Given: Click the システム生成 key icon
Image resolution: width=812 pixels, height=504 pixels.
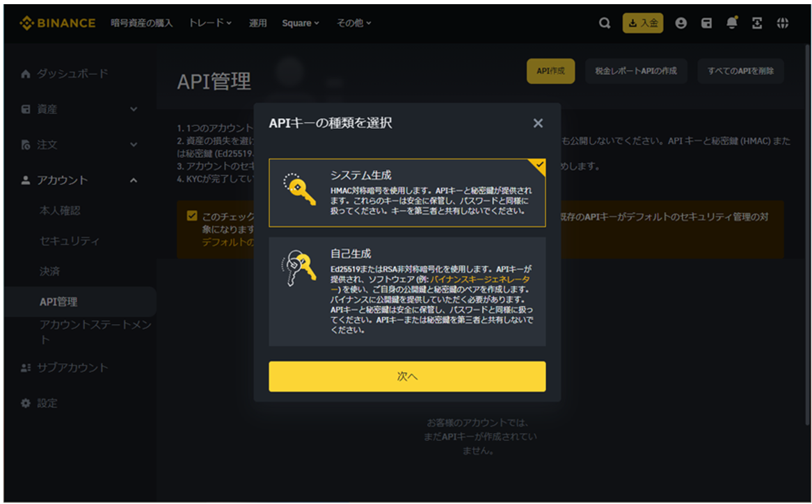Looking at the screenshot, I should pos(298,189).
